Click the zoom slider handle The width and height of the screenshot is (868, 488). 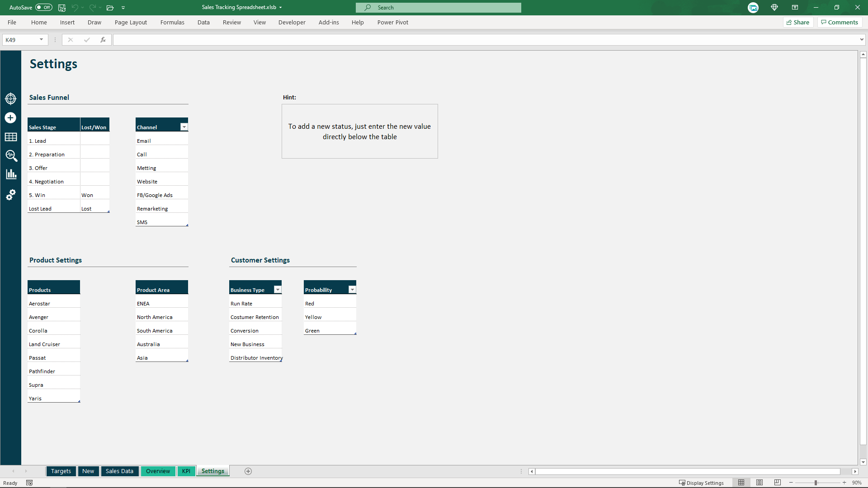[816, 483]
